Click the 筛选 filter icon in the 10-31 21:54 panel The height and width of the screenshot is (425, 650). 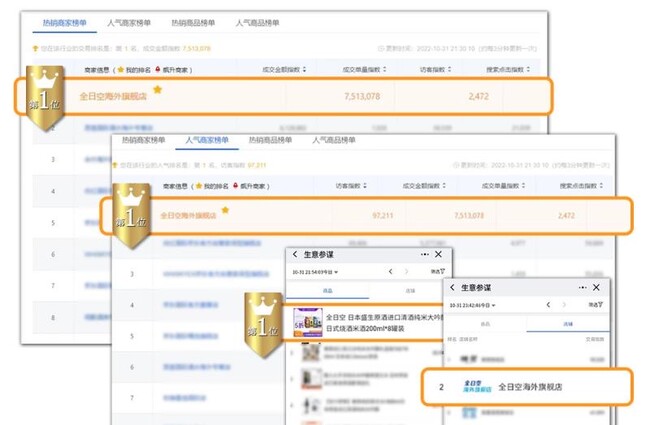(438, 271)
